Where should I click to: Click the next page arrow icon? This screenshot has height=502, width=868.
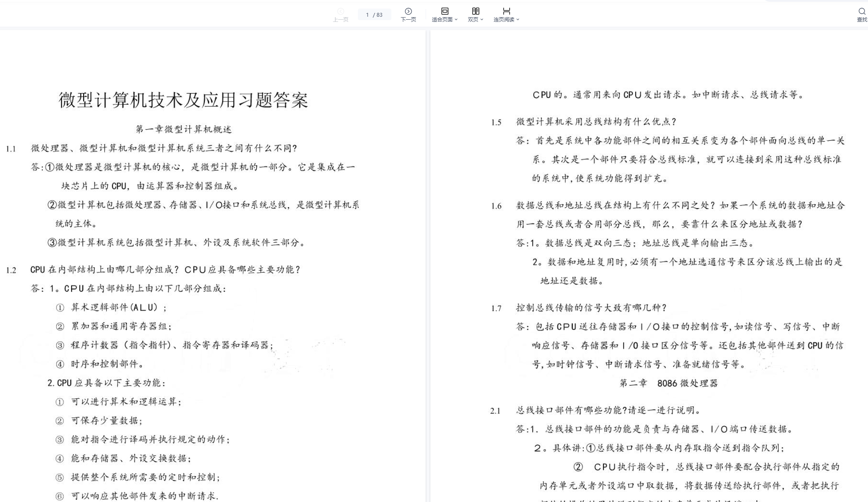[408, 11]
